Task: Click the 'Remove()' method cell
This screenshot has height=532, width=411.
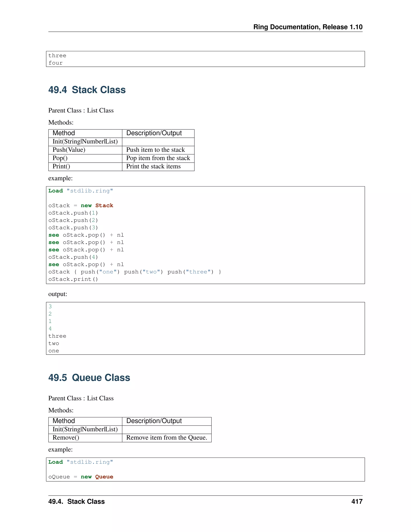Action: [66, 437]
